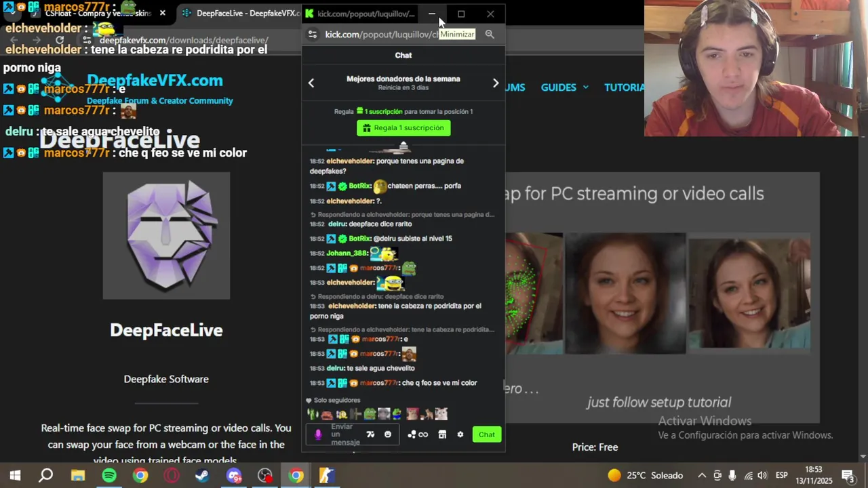
Task: Click delru username in agua chevelito message
Action: 336,368
